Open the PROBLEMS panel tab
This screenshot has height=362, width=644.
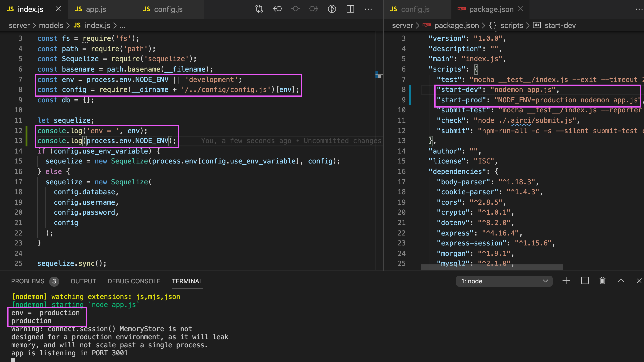coord(27,281)
